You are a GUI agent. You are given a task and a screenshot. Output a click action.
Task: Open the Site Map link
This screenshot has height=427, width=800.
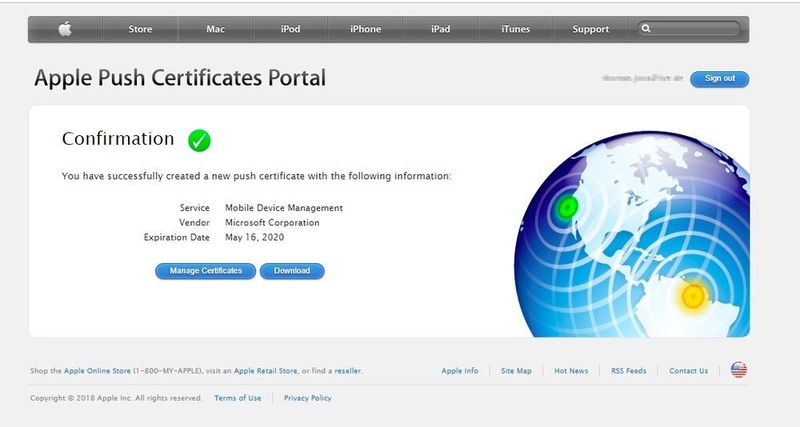[x=516, y=371]
